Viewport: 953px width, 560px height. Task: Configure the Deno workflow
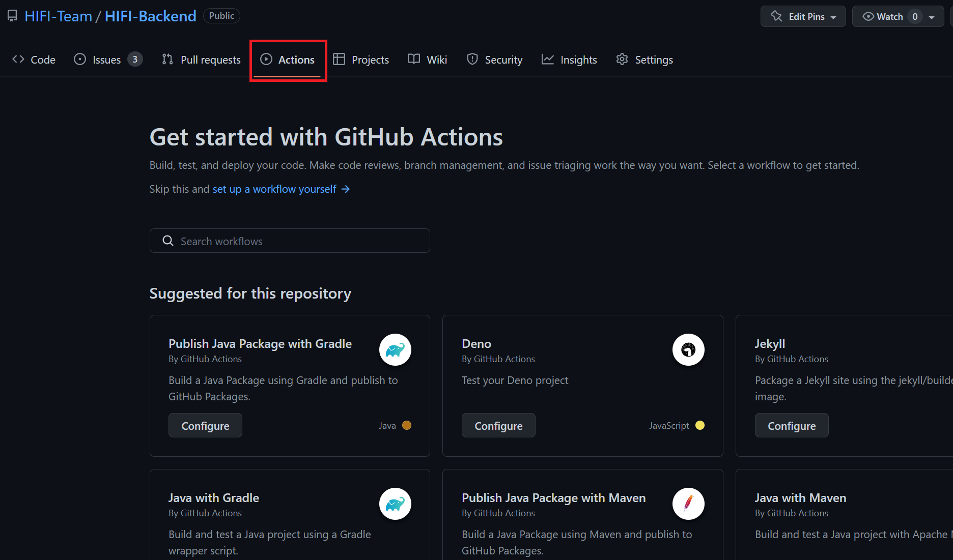click(x=498, y=425)
